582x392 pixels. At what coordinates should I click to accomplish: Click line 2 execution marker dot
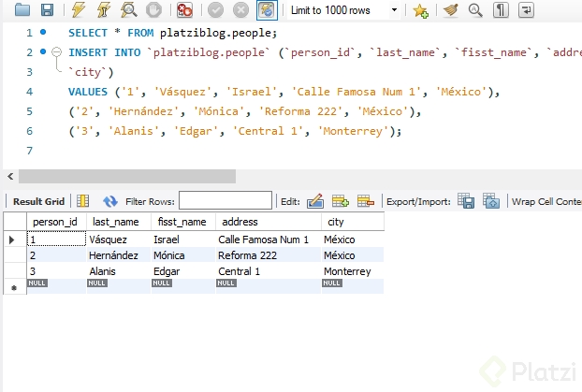(x=43, y=51)
